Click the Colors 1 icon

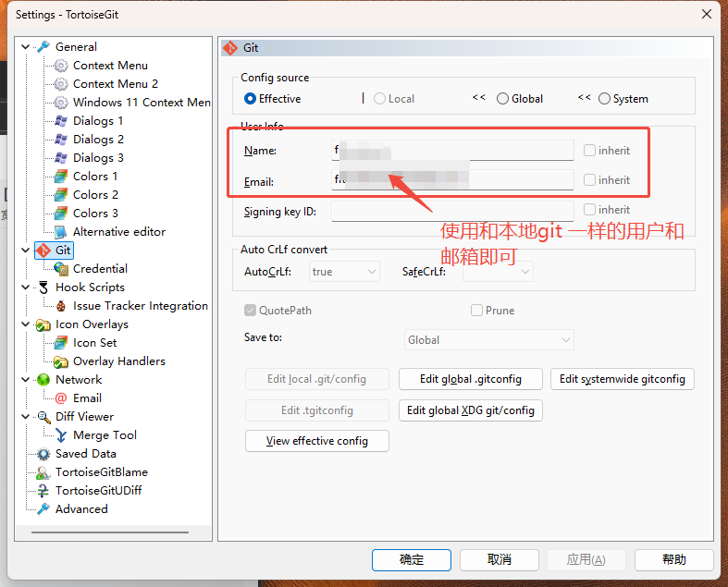point(61,177)
